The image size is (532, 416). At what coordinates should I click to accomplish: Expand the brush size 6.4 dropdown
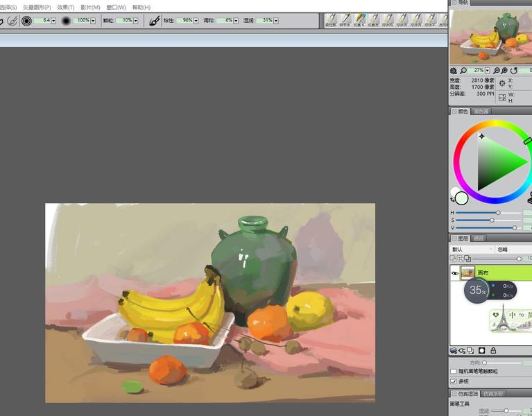tap(53, 21)
